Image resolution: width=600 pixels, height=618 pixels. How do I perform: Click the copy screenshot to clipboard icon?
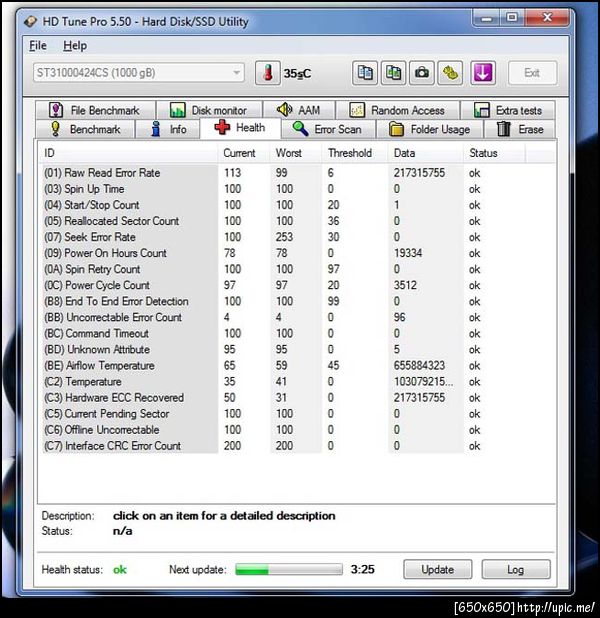coord(393,73)
